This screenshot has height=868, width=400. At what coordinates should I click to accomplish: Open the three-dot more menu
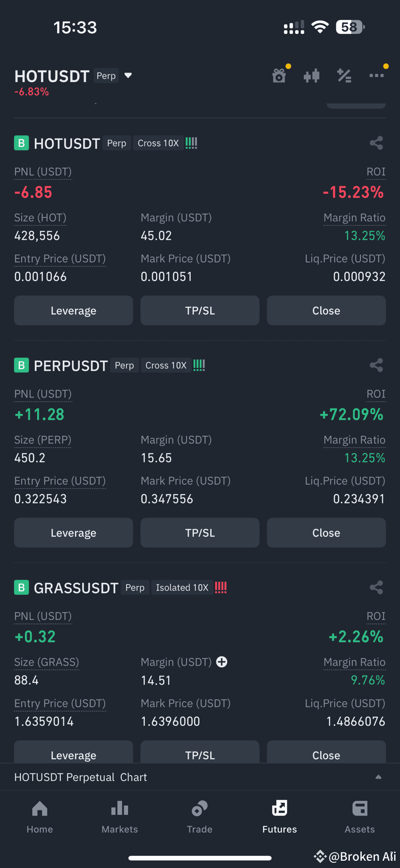pyautogui.click(x=376, y=75)
